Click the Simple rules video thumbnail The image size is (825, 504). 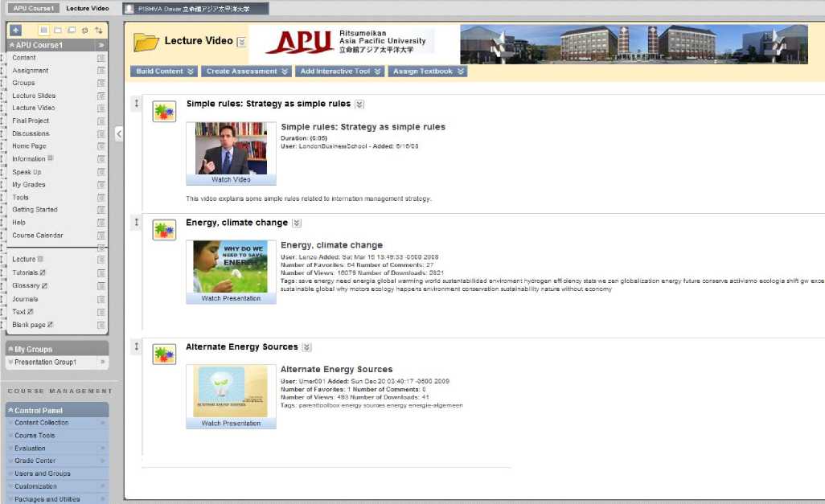click(231, 149)
